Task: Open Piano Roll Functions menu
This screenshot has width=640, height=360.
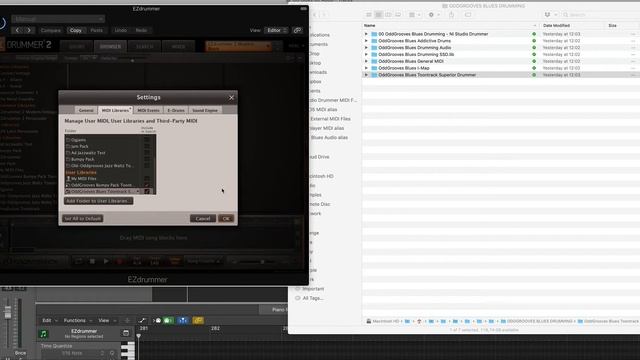Action: pyautogui.click(x=78, y=320)
